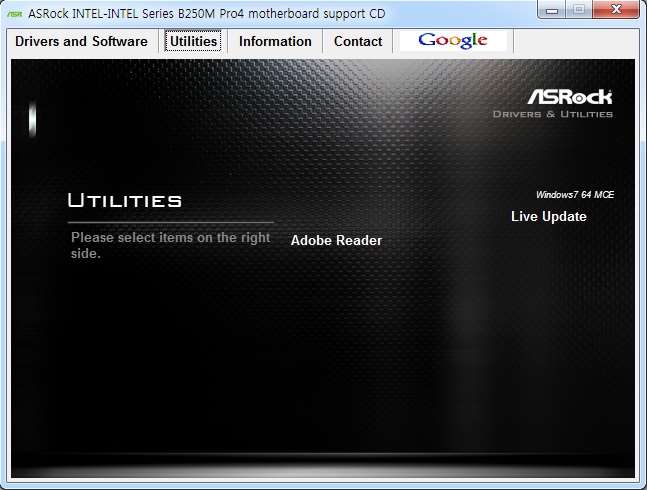Image resolution: width=647 pixels, height=490 pixels.
Task: Open the Drivers and Software tab
Action: [81, 41]
